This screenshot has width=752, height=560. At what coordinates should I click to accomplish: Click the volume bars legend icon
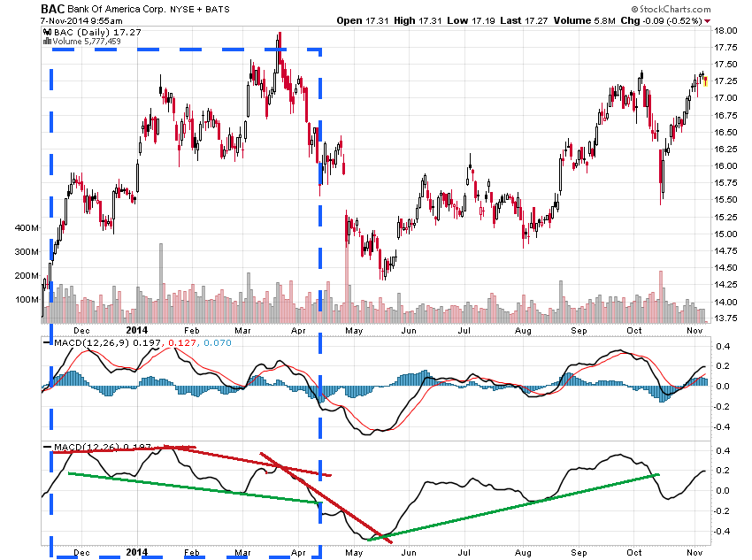click(48, 42)
